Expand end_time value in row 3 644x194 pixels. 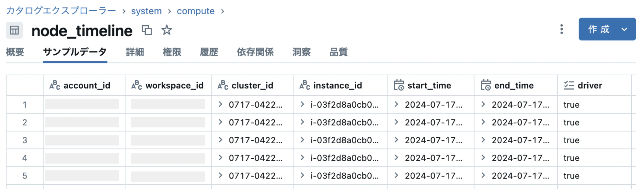point(483,140)
